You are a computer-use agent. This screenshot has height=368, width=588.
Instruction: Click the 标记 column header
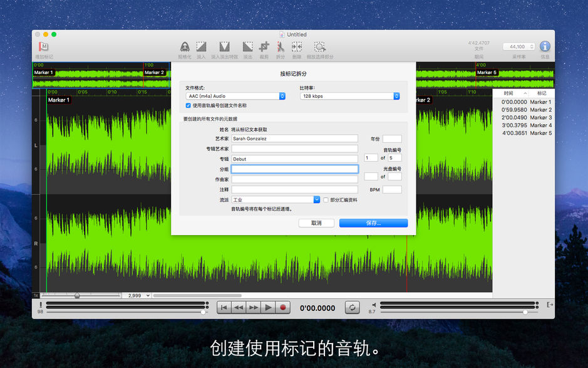(542, 92)
